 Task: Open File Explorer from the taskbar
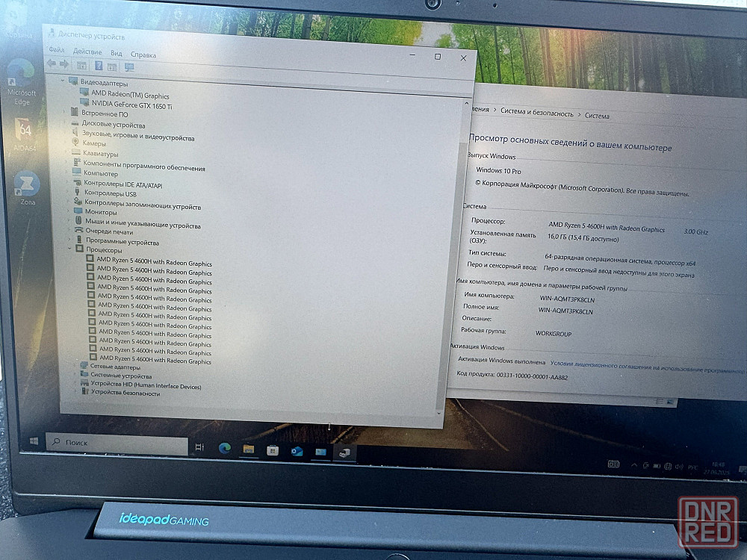point(248,449)
